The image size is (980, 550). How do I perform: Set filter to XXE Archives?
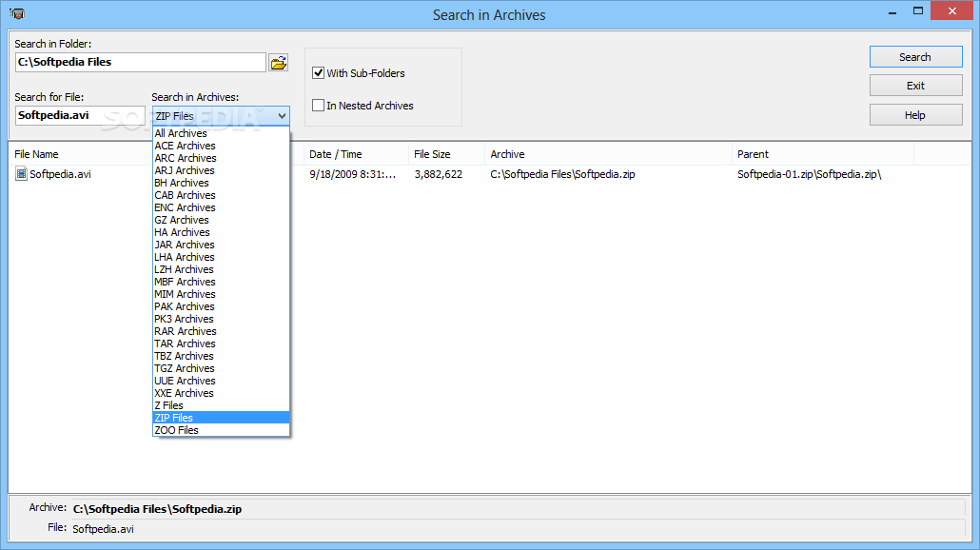tap(222, 393)
